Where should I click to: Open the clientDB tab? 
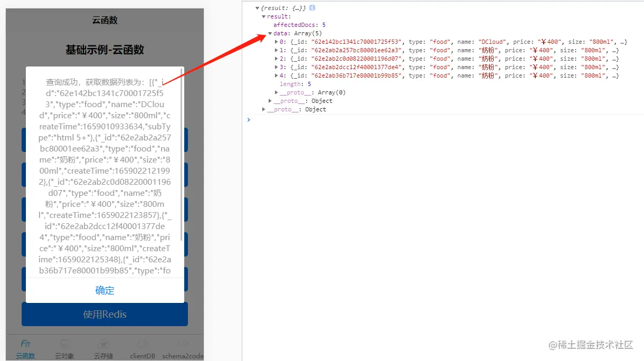[143, 349]
